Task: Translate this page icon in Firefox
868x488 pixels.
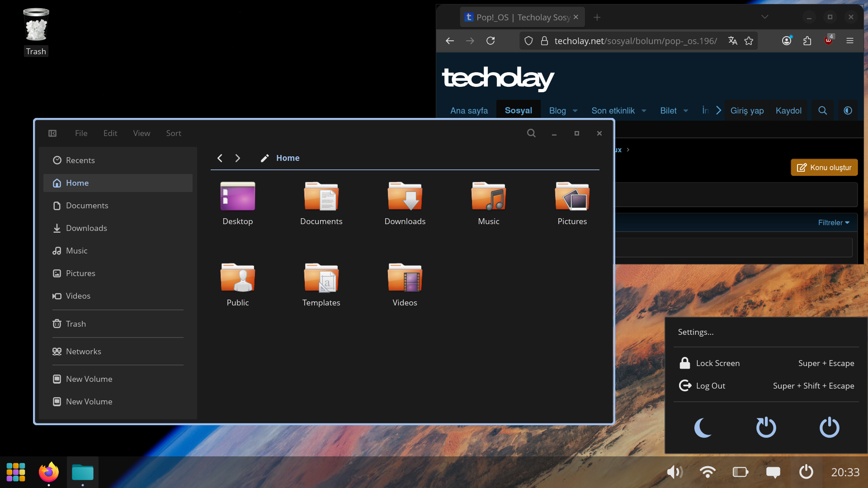Action: 733,41
